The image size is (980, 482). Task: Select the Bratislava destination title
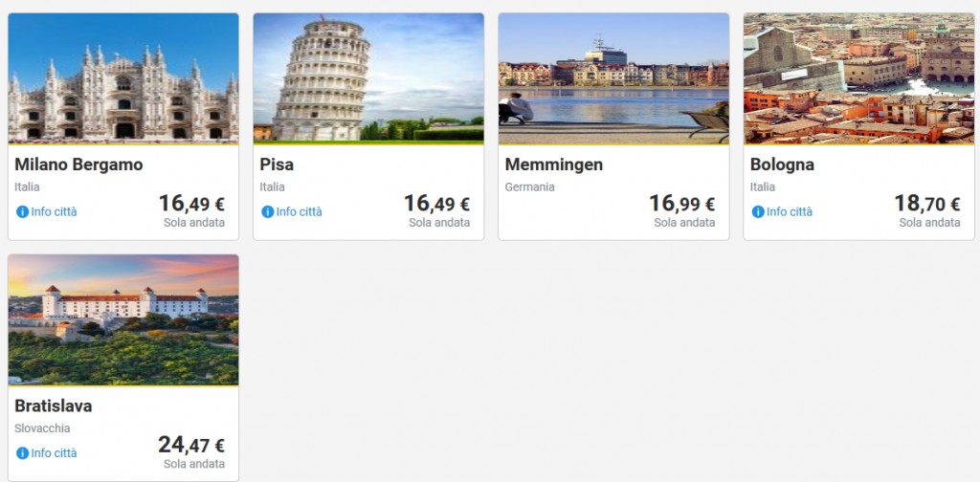(54, 406)
